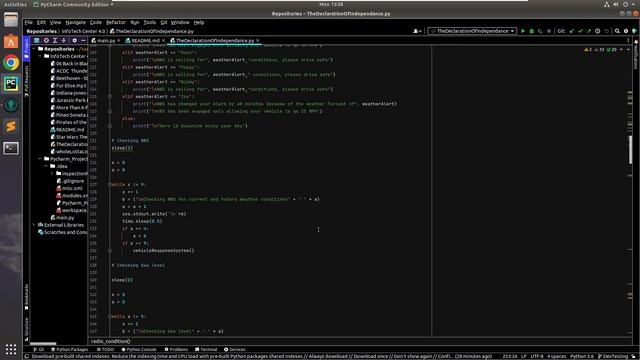Open Terminal from the dock
The image size is (640, 360).
[x=11, y=148]
